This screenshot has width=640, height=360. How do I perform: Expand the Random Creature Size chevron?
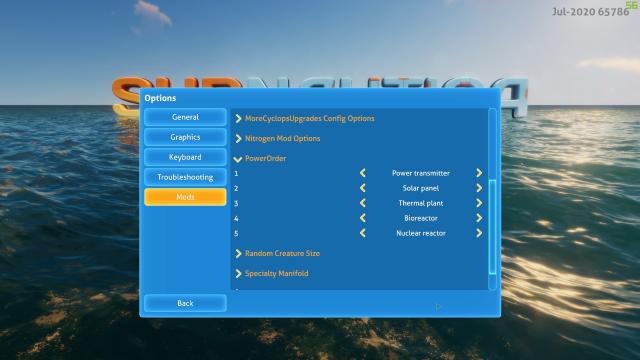point(238,253)
